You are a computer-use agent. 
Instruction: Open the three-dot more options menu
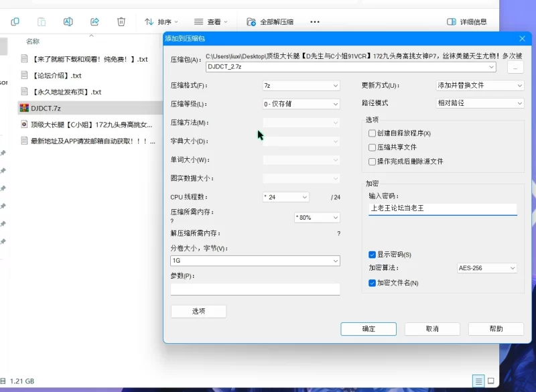click(315, 22)
